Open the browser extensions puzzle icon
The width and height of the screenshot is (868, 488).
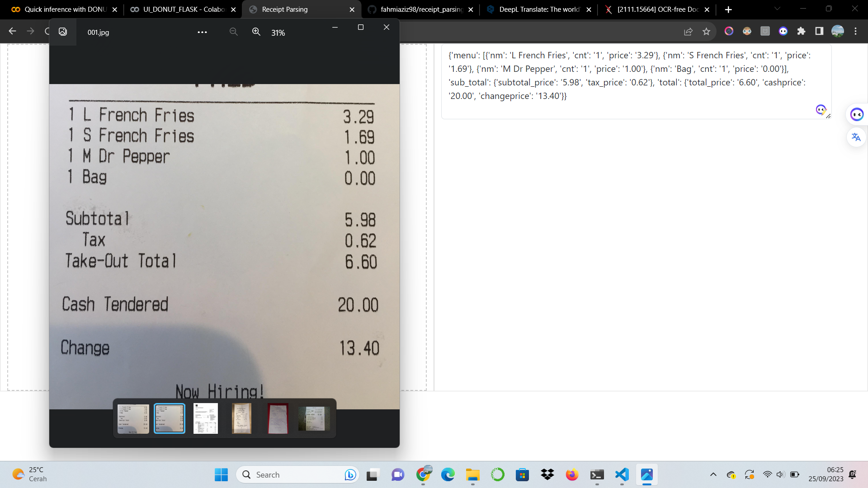tap(801, 31)
